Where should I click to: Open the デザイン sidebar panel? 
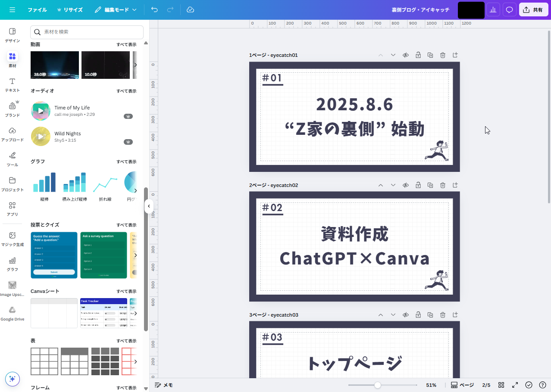click(12, 35)
